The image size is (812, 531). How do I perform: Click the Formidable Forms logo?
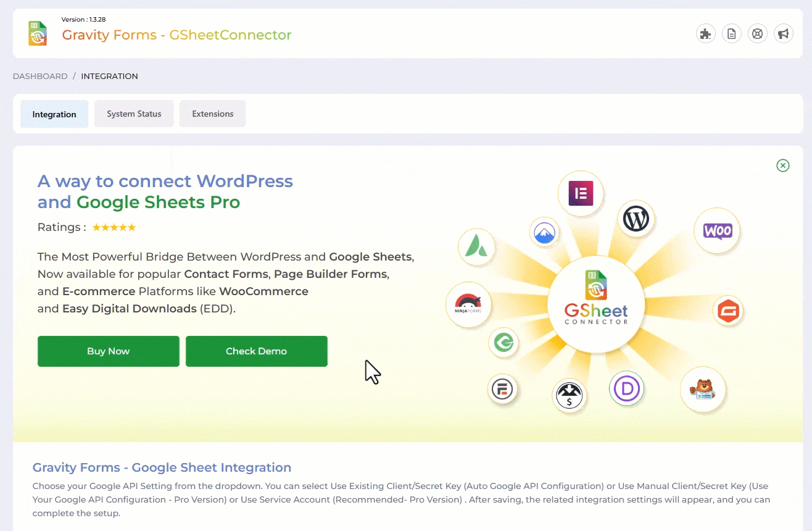coord(503,390)
